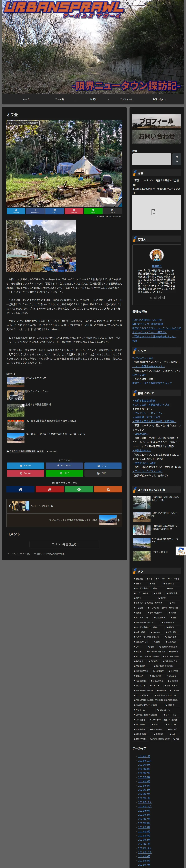186x868 pixels.
Task: Save to Pocket using button under the photo
Action: tap(74, 211)
